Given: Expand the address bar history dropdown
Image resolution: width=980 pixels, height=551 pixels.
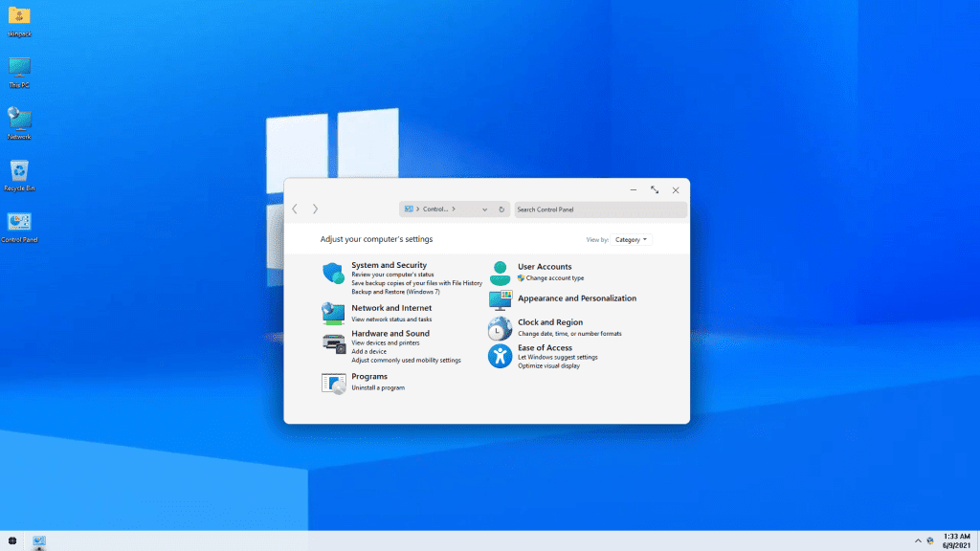Looking at the screenshot, I should click(484, 209).
